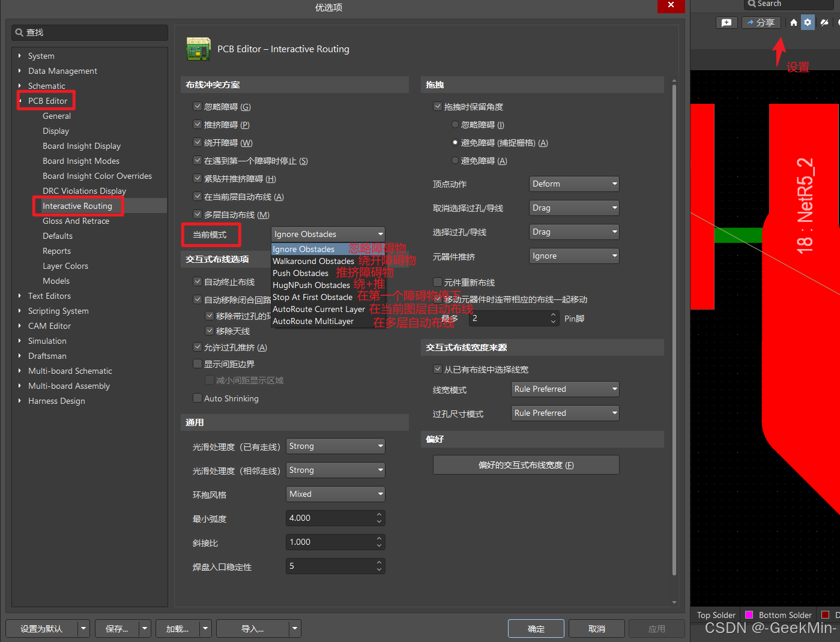The width and height of the screenshot is (840, 642).
Task: Toggle the 拖拽时保留角度 checkbox
Action: 437,107
